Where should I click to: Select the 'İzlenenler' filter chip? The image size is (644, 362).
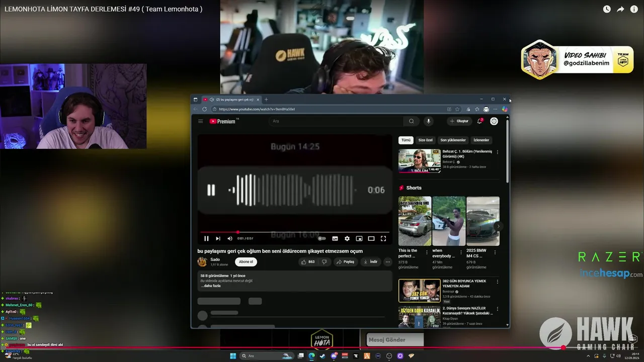[481, 140]
